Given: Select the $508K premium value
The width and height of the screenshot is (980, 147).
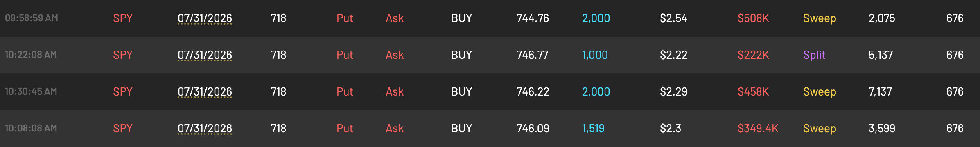Looking at the screenshot, I should coord(753,18).
